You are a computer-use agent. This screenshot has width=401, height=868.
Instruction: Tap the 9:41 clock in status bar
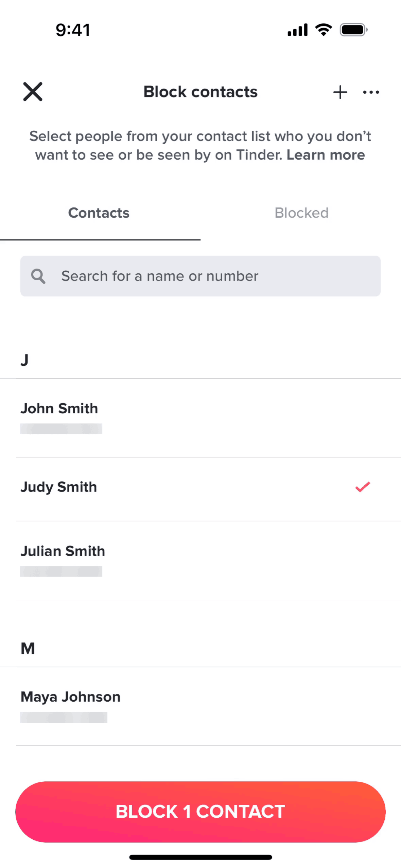(x=73, y=30)
